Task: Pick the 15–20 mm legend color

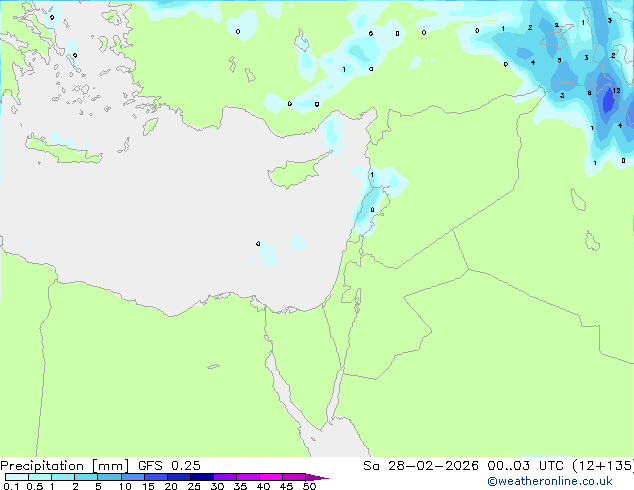Action: point(155,477)
